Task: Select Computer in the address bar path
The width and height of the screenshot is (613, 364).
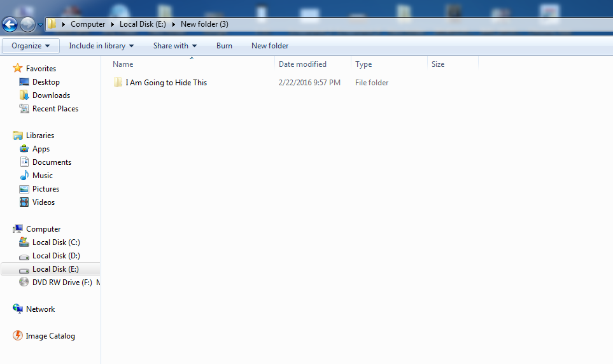Action: [x=88, y=24]
